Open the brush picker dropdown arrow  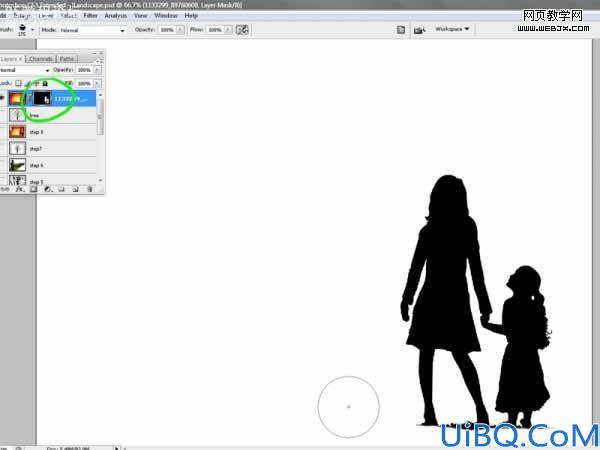tap(33, 29)
